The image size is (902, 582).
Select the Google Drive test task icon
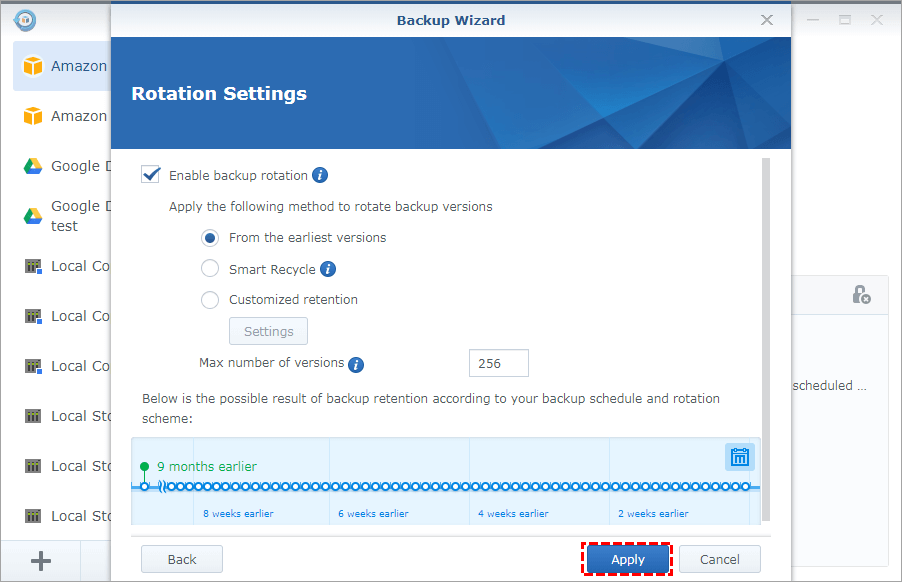(x=33, y=216)
